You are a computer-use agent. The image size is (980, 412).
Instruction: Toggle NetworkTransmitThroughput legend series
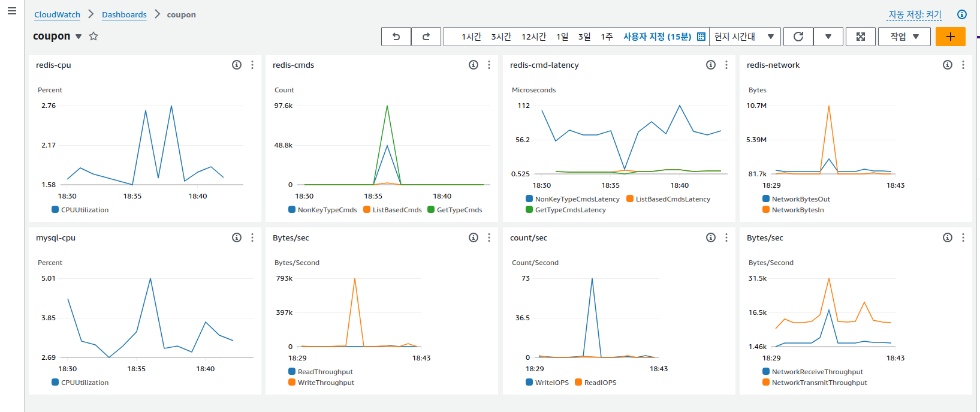815,383
